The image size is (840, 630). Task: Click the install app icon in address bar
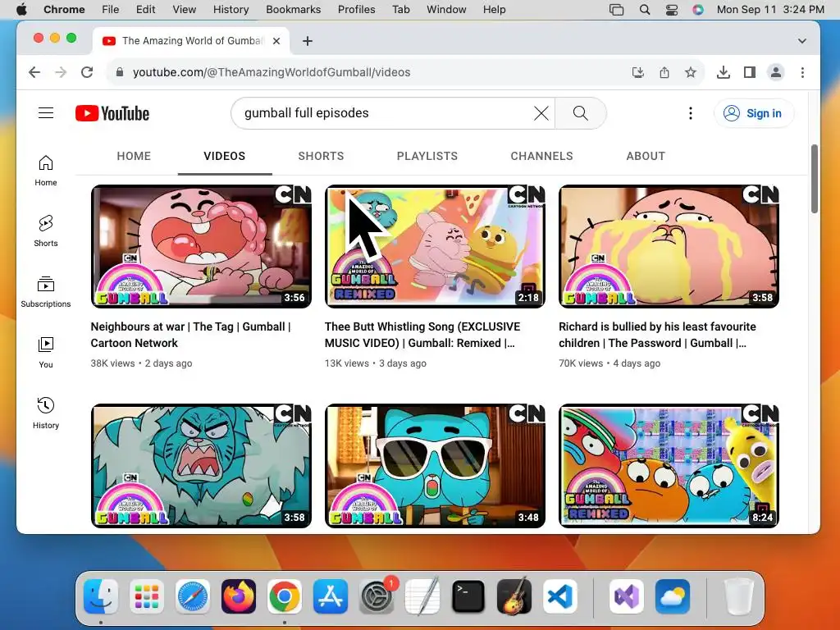point(638,72)
